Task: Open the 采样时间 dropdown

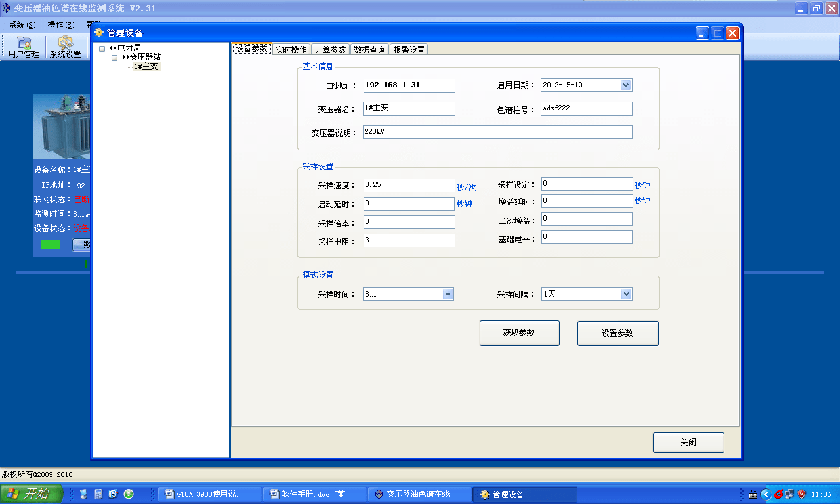Action: click(x=448, y=294)
